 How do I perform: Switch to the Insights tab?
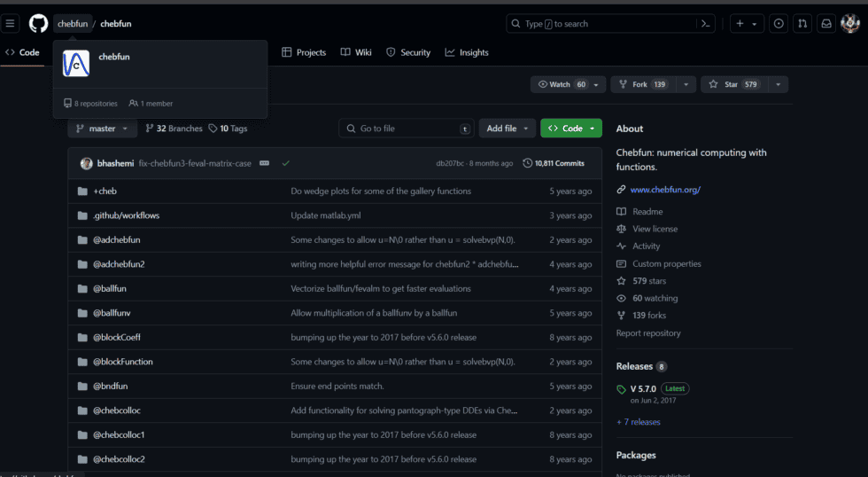(467, 52)
